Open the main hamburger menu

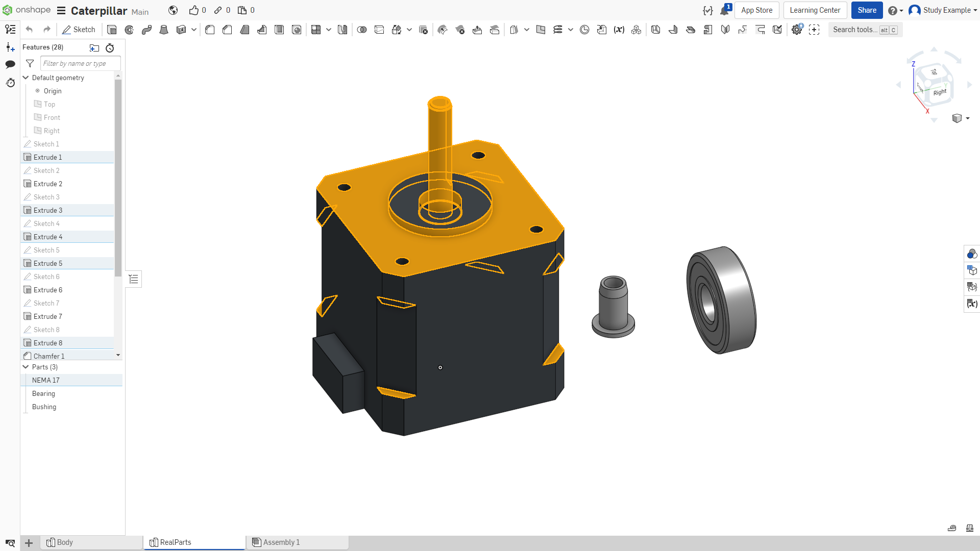(61, 11)
